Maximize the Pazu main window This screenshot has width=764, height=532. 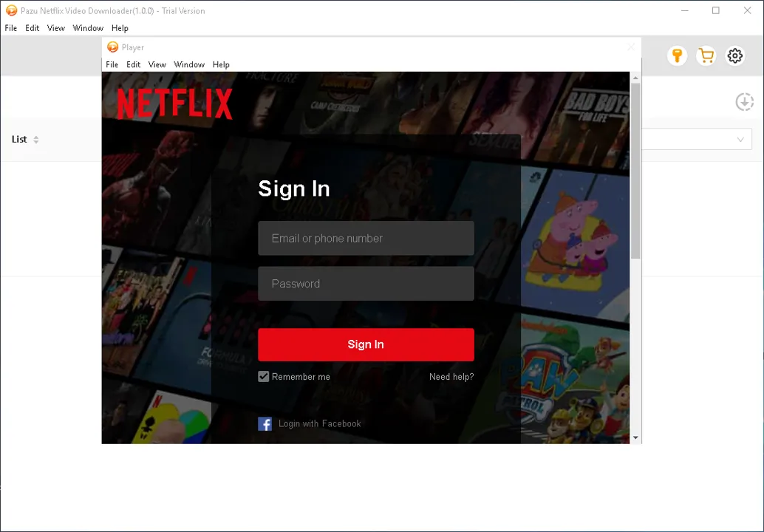[x=716, y=10]
